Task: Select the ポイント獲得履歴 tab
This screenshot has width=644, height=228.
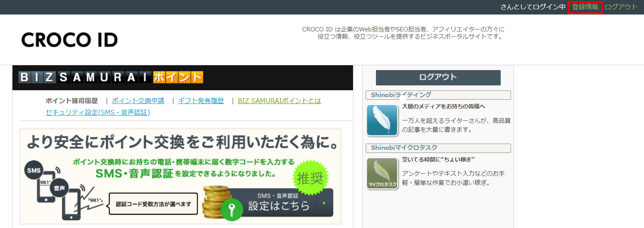Action: coord(72,101)
